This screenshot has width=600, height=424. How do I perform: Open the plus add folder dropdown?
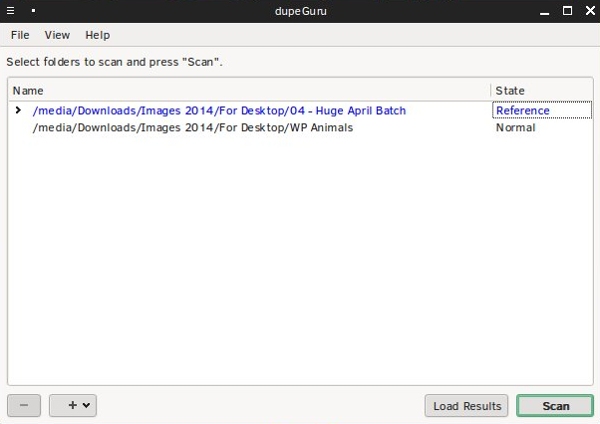(73, 405)
